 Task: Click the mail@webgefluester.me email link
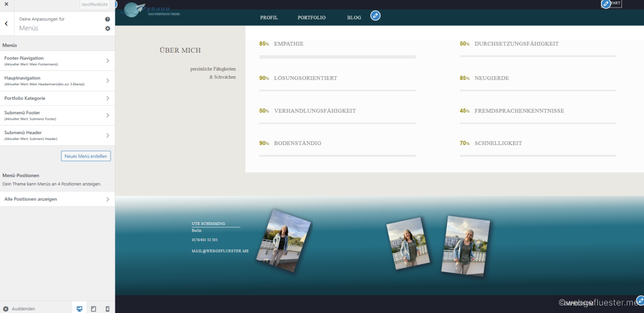pos(220,251)
